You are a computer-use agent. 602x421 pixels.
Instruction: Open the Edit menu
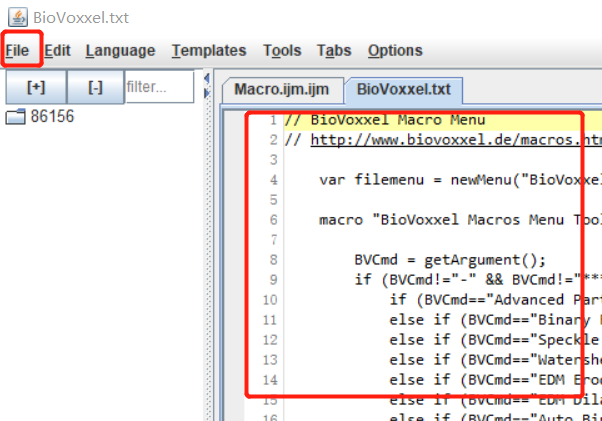(x=57, y=51)
